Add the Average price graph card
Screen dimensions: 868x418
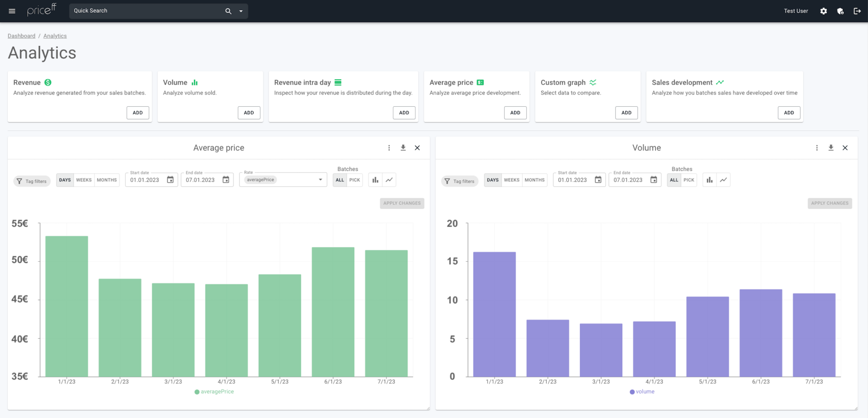coord(515,113)
